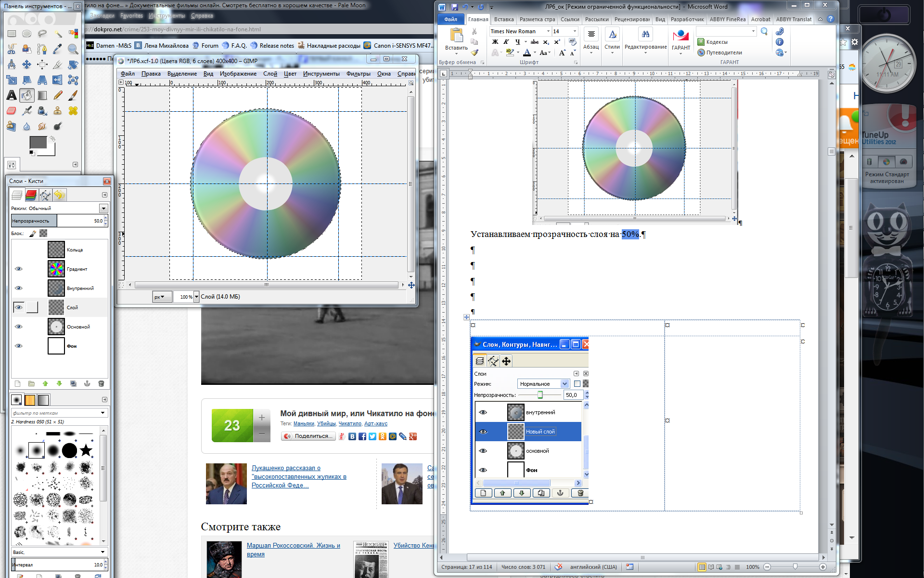Open the Изображение menu in GIMP
This screenshot has width=924, height=578.
coord(238,74)
